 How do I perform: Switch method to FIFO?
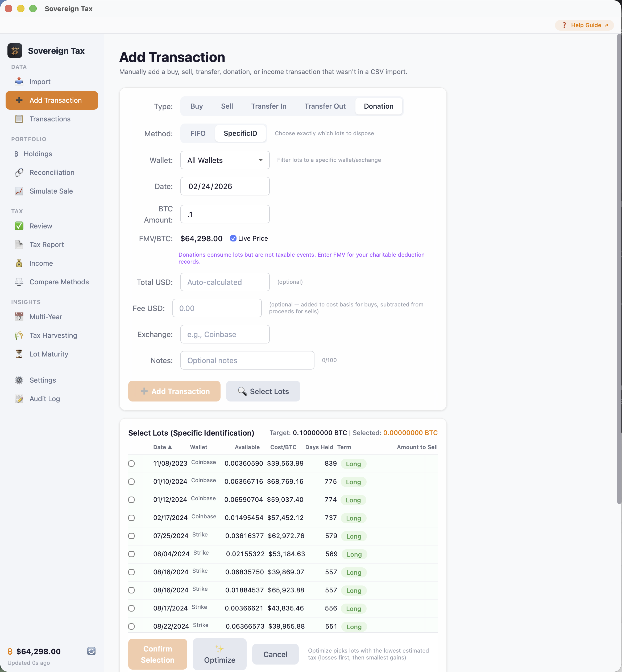[x=198, y=133]
